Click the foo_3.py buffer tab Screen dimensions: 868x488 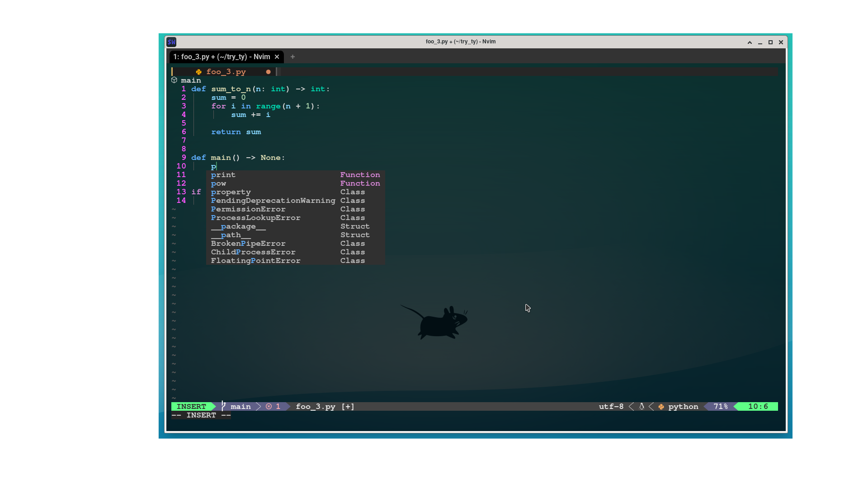pyautogui.click(x=226, y=72)
